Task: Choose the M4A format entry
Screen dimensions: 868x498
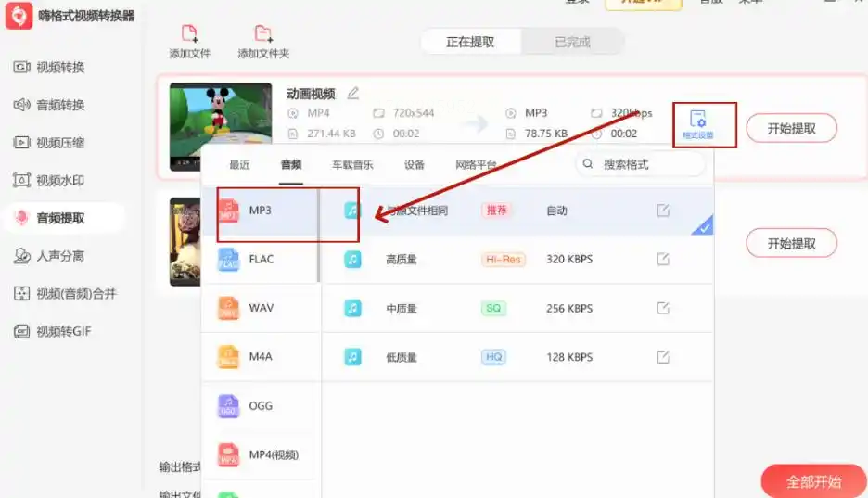Action: (x=261, y=356)
